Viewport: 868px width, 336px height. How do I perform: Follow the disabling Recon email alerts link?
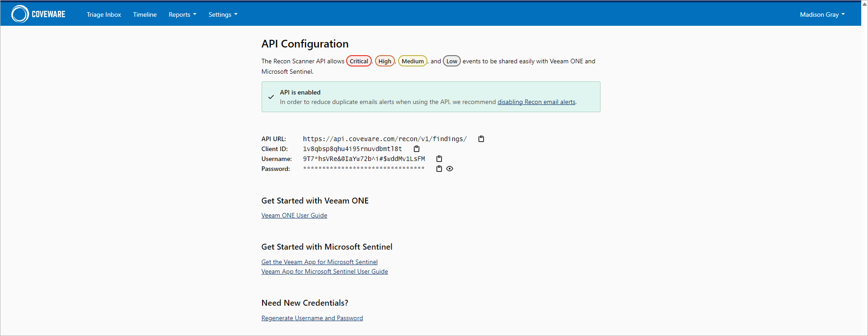coord(536,102)
